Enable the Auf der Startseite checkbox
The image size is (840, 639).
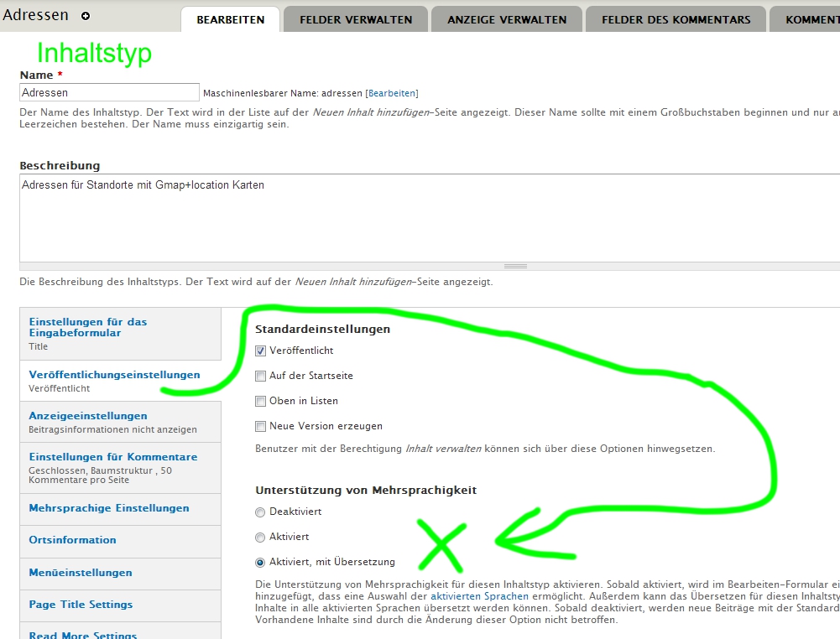tap(261, 376)
